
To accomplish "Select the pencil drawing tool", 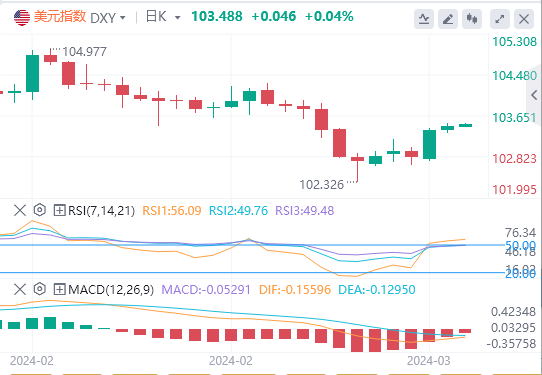I will (448, 19).
